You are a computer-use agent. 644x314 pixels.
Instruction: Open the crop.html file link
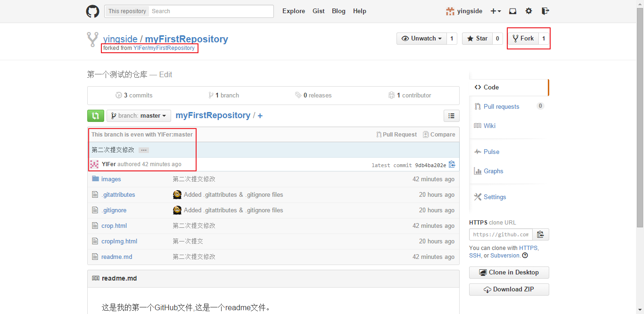114,225
